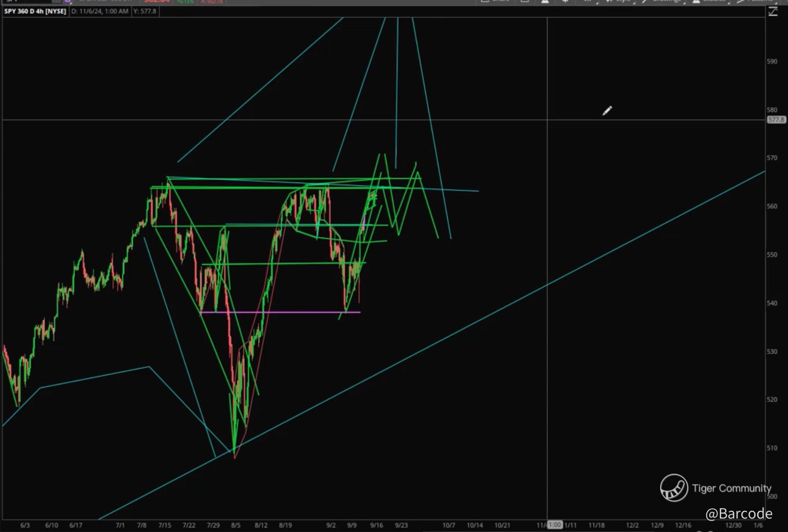Screen dimensions: 788x532
Task: Click the 7/1 date on the time axis
Action: coord(120,525)
